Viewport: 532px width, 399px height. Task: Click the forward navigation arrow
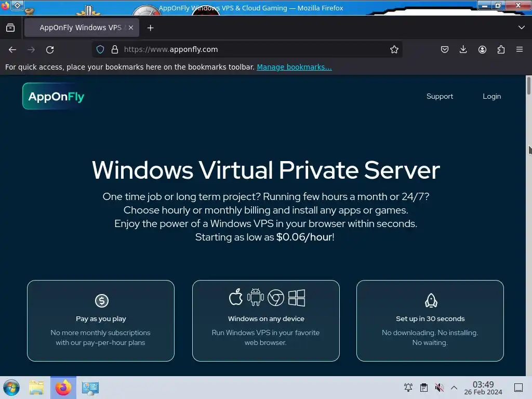coord(31,49)
